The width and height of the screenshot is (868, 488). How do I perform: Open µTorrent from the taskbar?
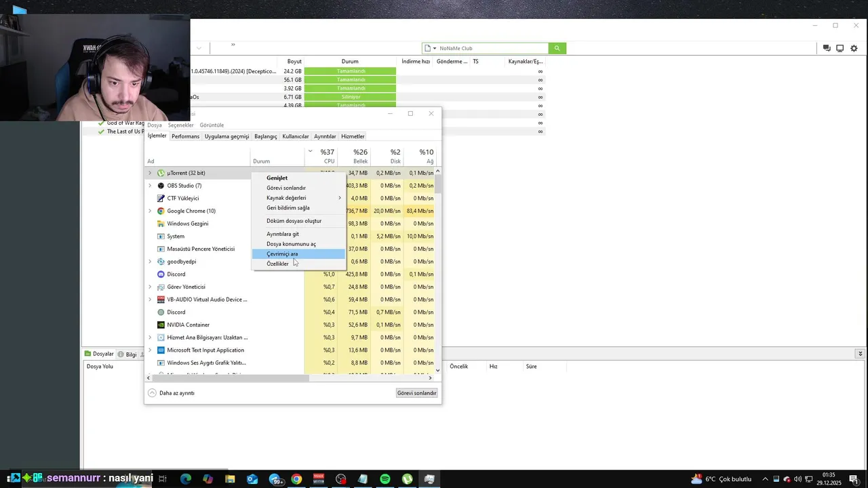407,479
